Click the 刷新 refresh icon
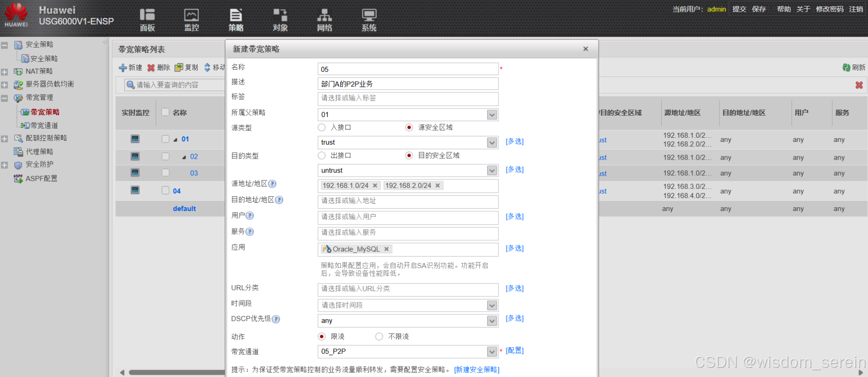868x377 pixels. tap(847, 68)
